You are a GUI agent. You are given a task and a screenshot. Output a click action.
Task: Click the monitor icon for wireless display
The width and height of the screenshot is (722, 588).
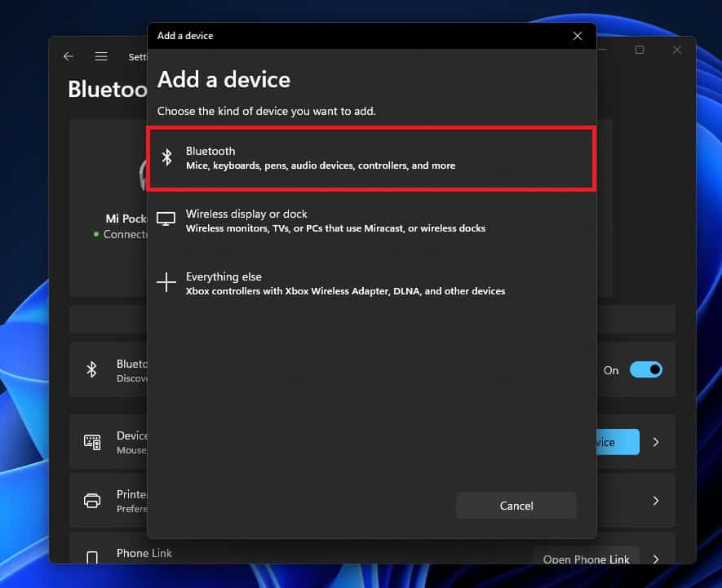point(166,219)
